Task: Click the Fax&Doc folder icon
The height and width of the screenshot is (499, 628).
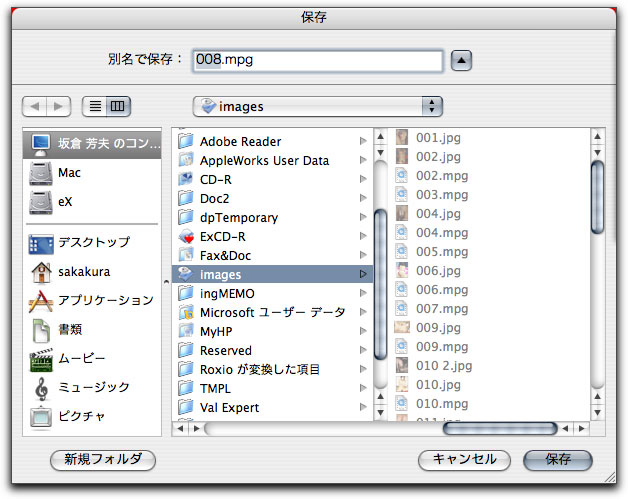Action: coord(185,255)
